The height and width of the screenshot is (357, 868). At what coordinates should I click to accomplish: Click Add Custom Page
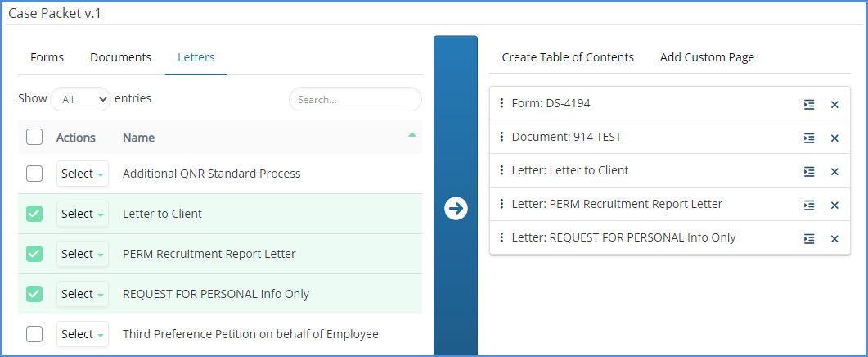click(707, 57)
